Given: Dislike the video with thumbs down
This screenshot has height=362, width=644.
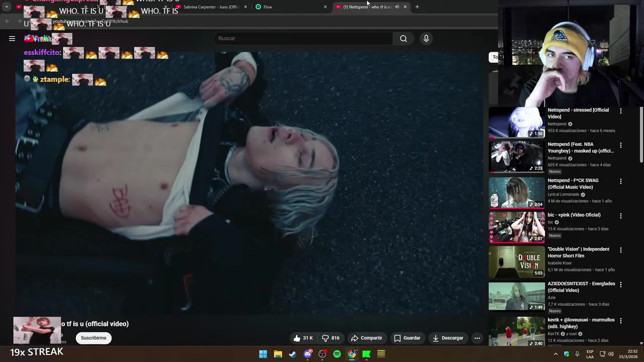Looking at the screenshot, I should click(331, 338).
